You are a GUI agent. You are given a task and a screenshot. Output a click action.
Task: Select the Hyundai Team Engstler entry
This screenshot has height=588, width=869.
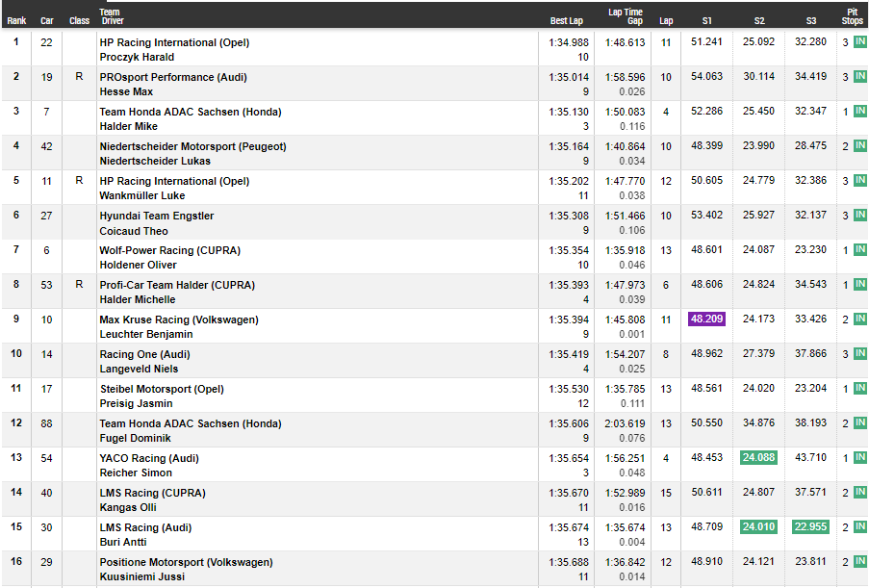(x=157, y=216)
